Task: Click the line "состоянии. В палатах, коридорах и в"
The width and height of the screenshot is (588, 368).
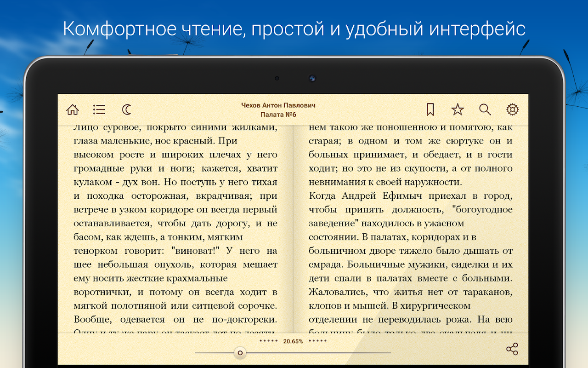Action: click(392, 237)
